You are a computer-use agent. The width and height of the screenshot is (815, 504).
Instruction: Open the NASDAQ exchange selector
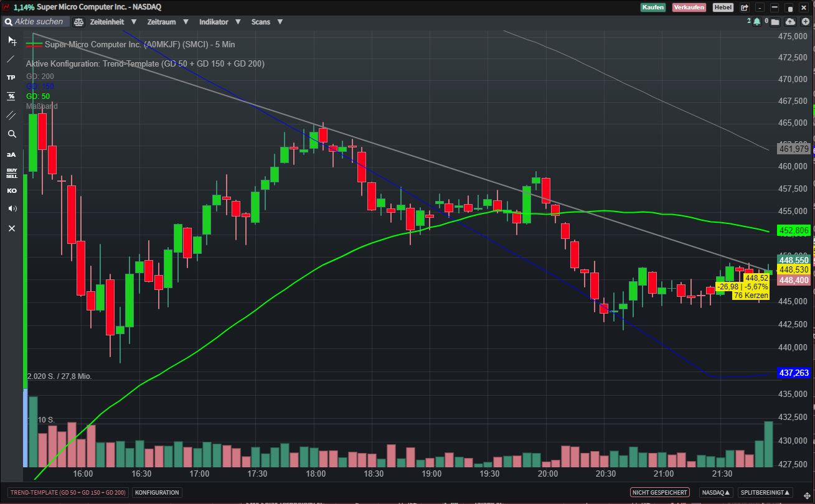pyautogui.click(x=716, y=492)
